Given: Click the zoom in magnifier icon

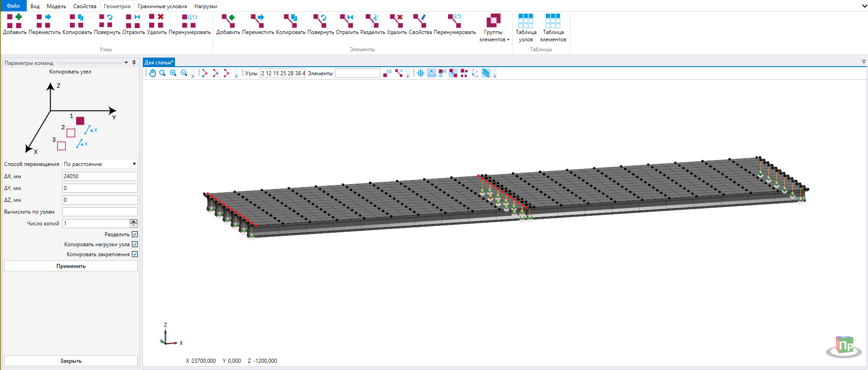Looking at the screenshot, I should (x=173, y=73).
